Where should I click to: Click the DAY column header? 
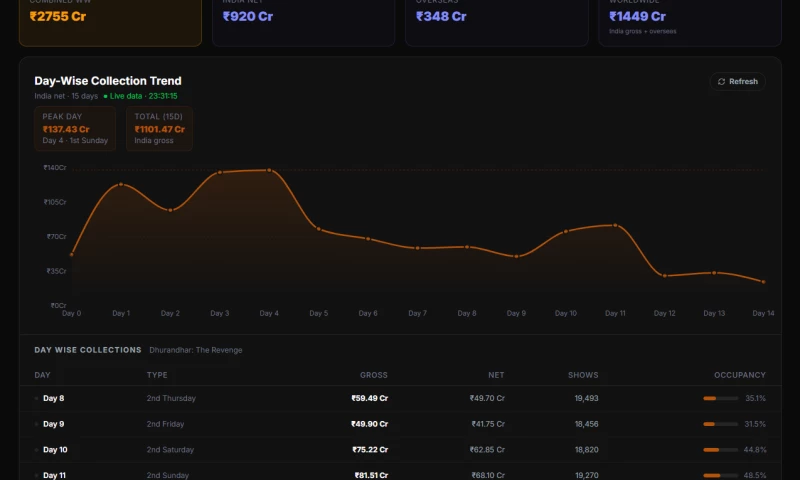click(x=42, y=375)
